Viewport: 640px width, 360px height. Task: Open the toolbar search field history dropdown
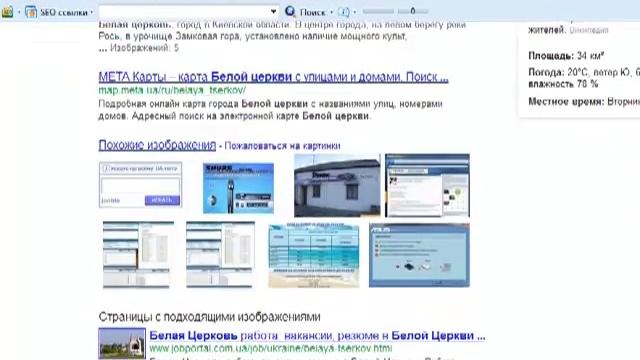click(x=273, y=11)
